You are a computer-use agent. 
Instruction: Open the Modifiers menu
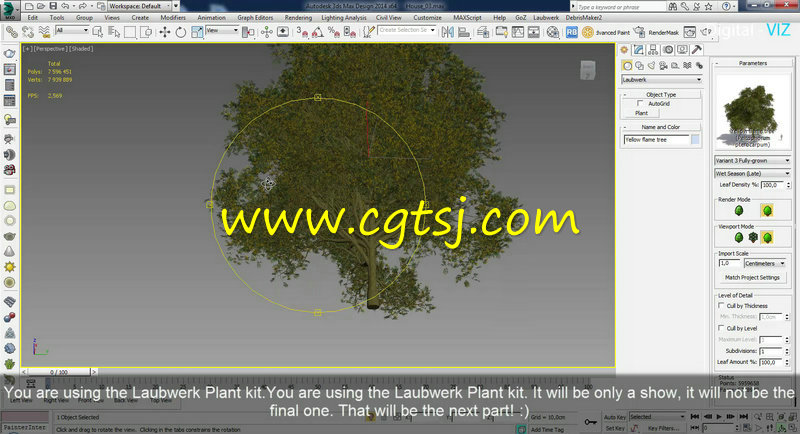[x=173, y=17]
